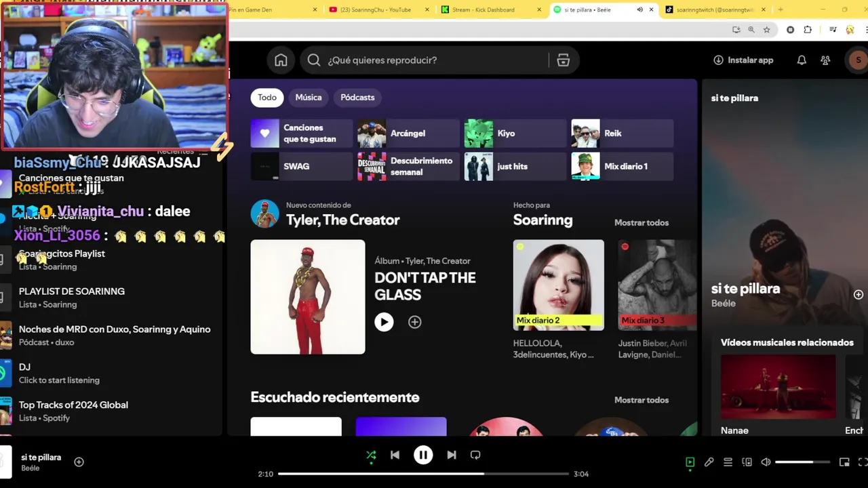Open browser zoom magnifier icon

point(751,30)
